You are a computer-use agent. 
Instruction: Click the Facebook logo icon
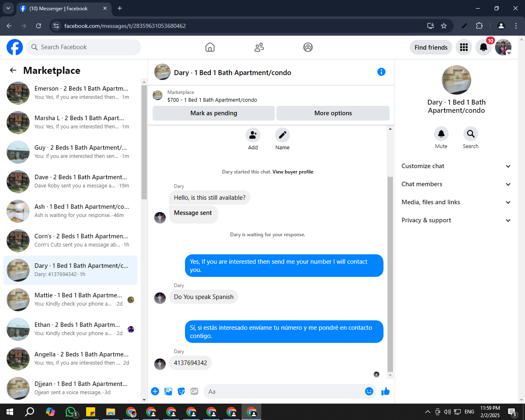click(15, 47)
